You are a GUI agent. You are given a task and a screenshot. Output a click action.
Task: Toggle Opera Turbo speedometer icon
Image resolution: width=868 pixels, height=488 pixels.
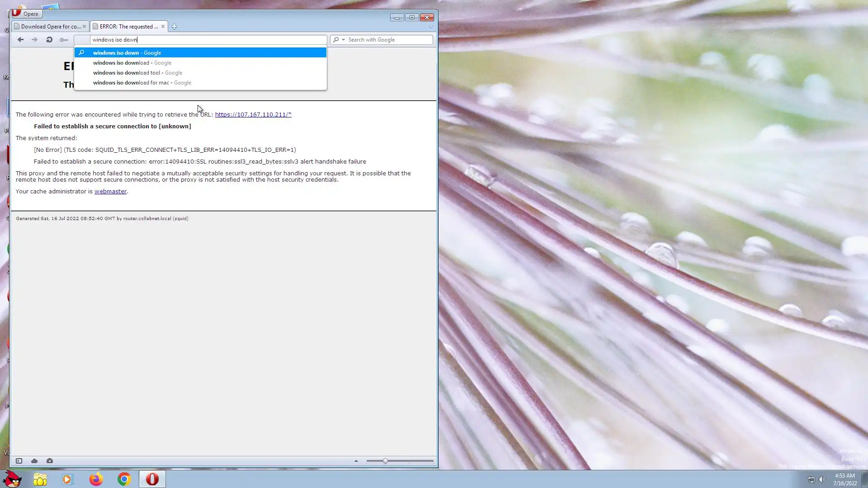[x=50, y=461]
